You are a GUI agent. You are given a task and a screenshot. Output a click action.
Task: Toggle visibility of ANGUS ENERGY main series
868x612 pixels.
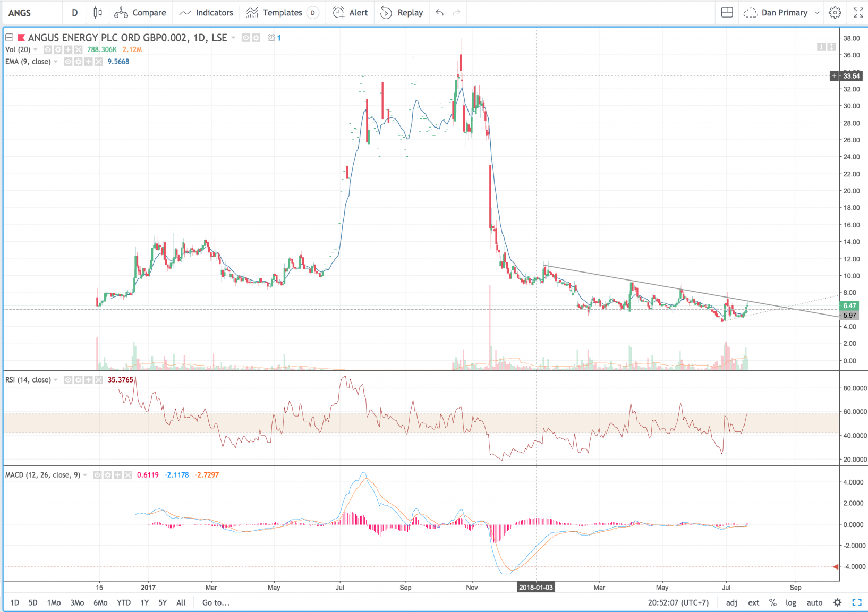point(246,38)
